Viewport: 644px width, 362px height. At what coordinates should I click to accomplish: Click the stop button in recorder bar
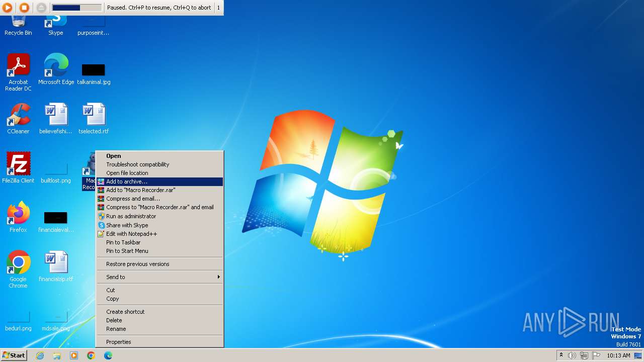(24, 8)
